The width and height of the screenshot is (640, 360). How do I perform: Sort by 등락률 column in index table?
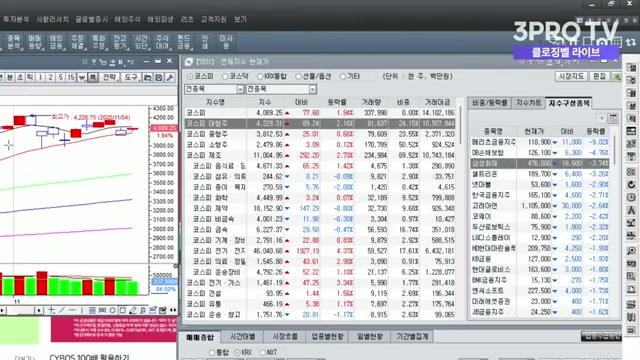(337, 102)
